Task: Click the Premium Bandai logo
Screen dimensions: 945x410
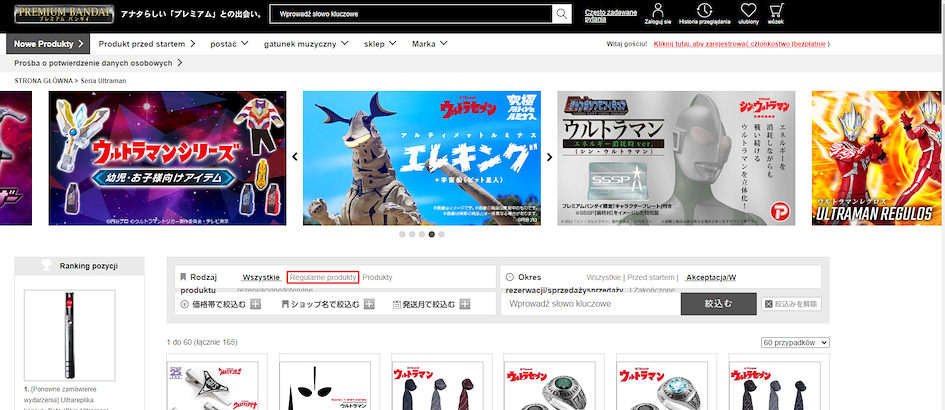Action: (x=64, y=13)
